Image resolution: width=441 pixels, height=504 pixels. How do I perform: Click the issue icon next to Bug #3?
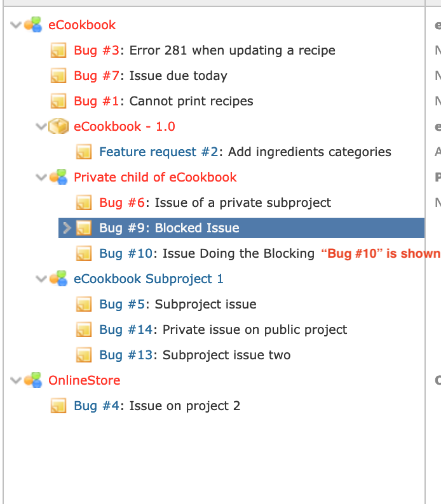[58, 51]
